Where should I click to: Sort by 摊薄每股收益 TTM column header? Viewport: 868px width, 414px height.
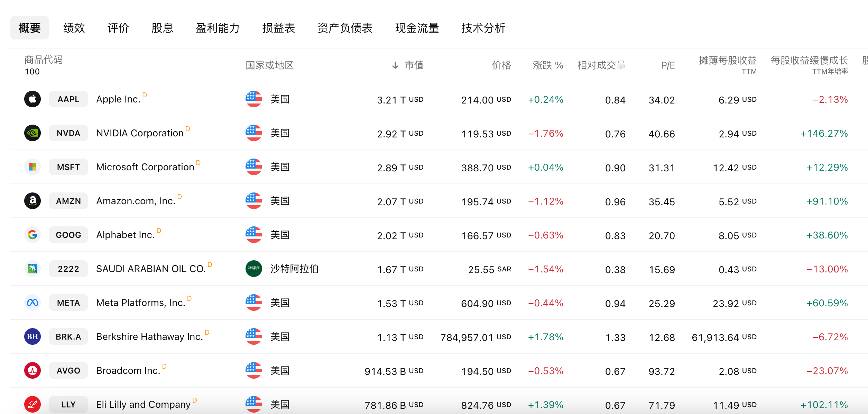[728, 65]
